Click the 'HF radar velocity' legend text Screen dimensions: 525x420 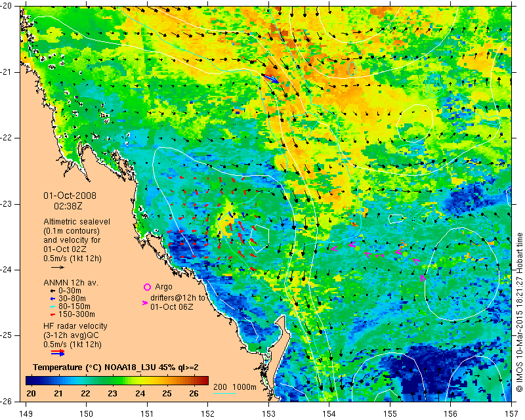(75, 326)
